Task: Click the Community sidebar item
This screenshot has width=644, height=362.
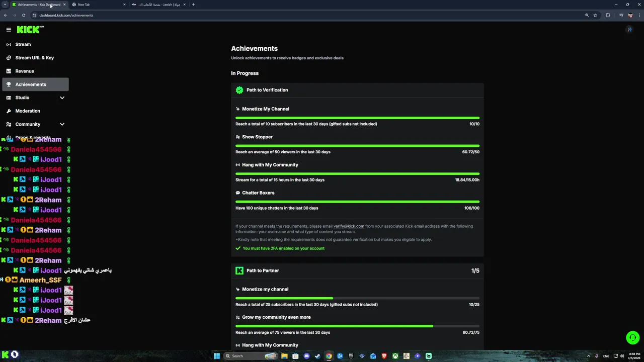Action: (35, 124)
